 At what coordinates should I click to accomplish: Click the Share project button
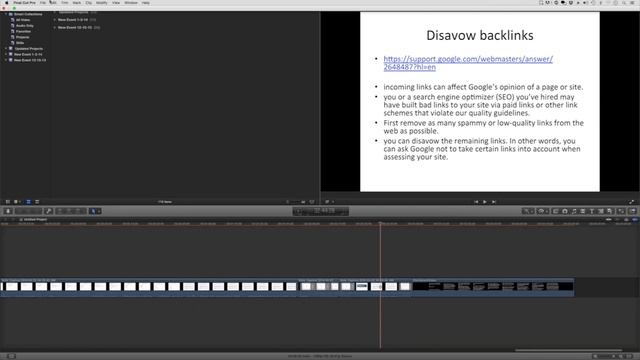(632, 211)
